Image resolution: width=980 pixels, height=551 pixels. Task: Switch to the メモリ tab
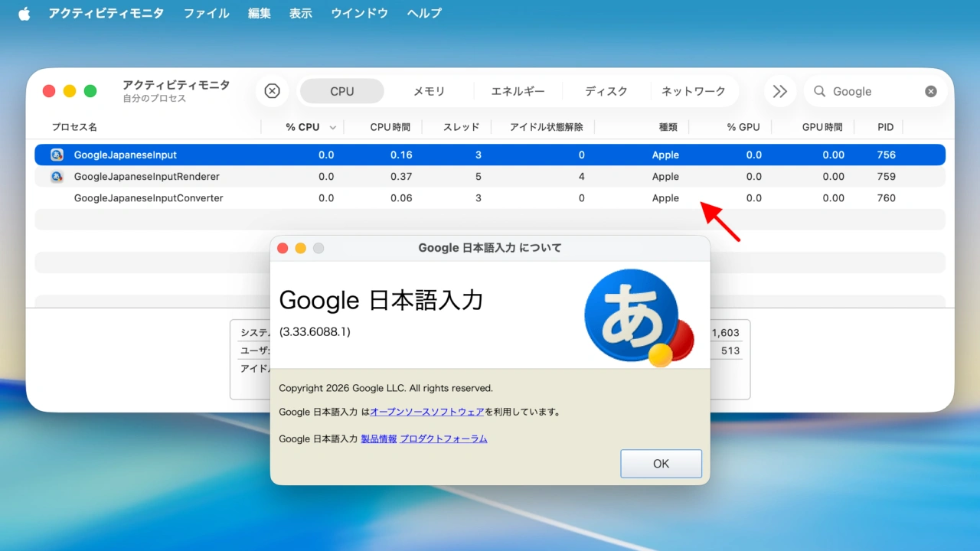(429, 91)
